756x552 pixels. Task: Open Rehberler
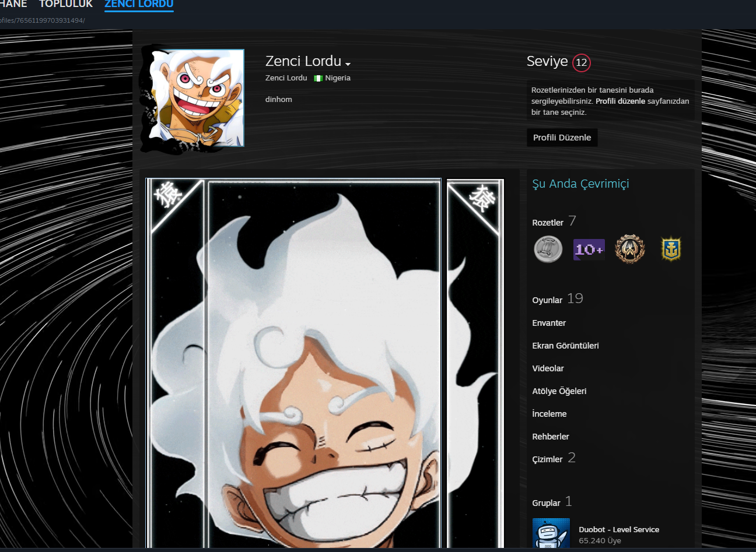(551, 437)
